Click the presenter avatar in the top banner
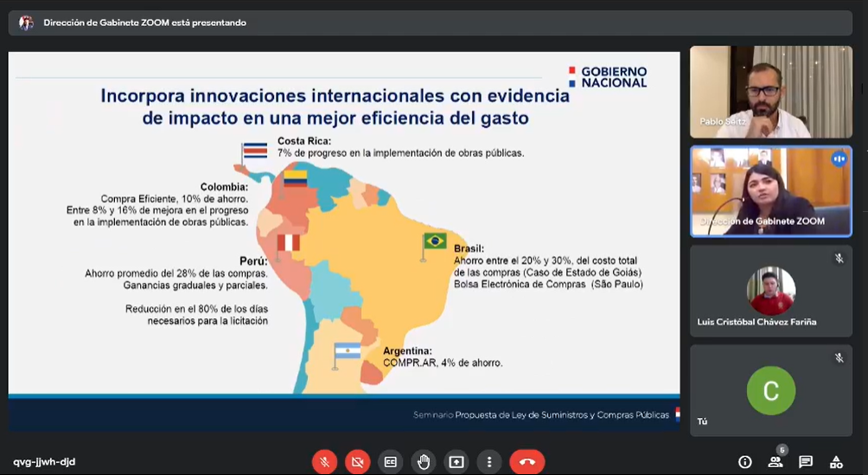Screen dimensions: 868x475 26,22
